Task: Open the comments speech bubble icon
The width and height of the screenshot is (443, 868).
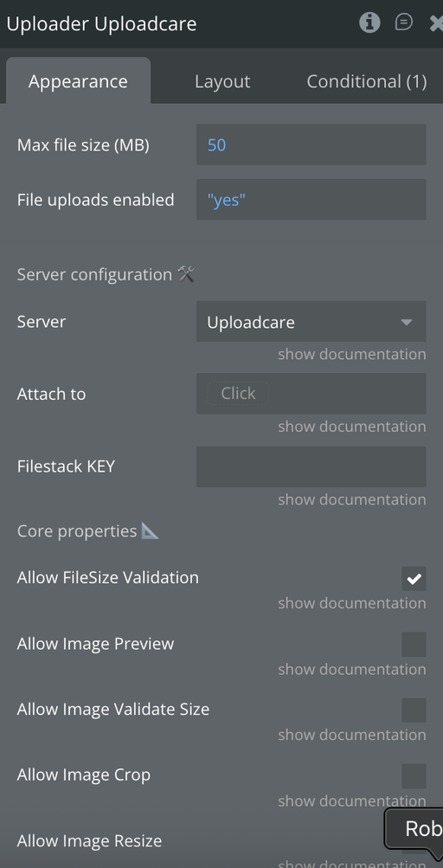Action: (404, 23)
